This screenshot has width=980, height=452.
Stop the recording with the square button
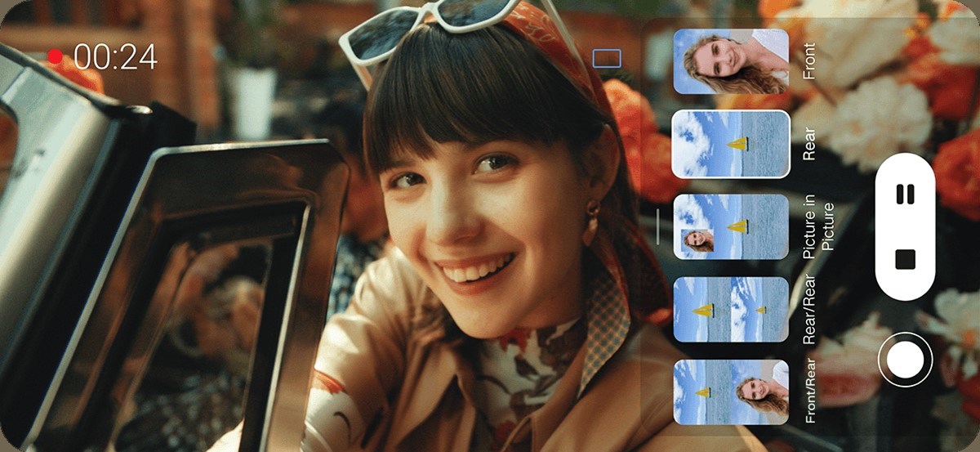905,259
